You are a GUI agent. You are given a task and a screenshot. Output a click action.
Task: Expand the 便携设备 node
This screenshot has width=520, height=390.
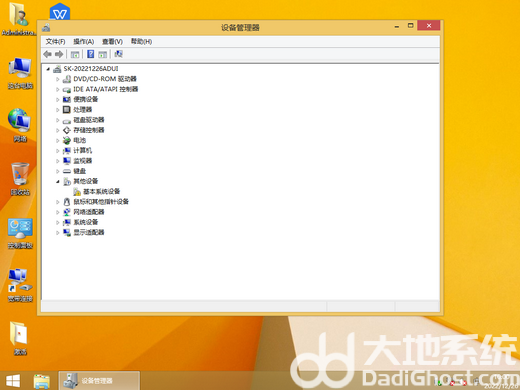[x=58, y=100]
